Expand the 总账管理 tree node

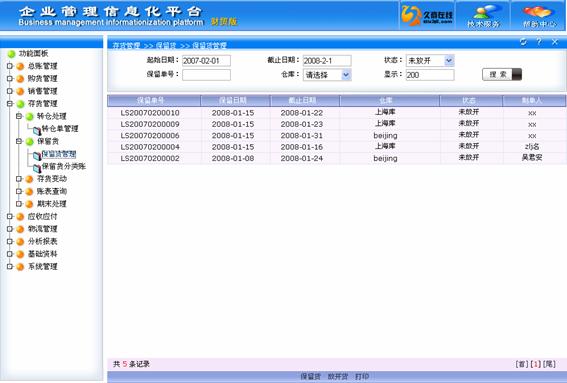point(10,66)
